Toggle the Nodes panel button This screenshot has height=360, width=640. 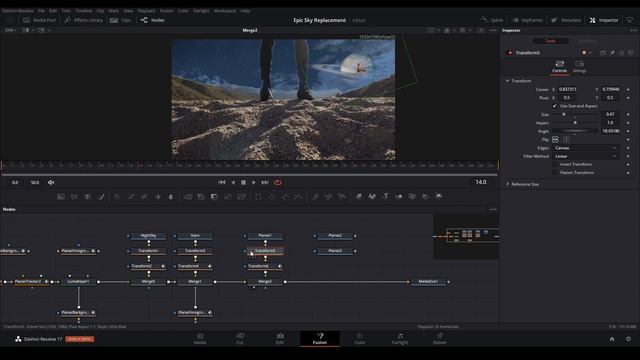(x=153, y=20)
